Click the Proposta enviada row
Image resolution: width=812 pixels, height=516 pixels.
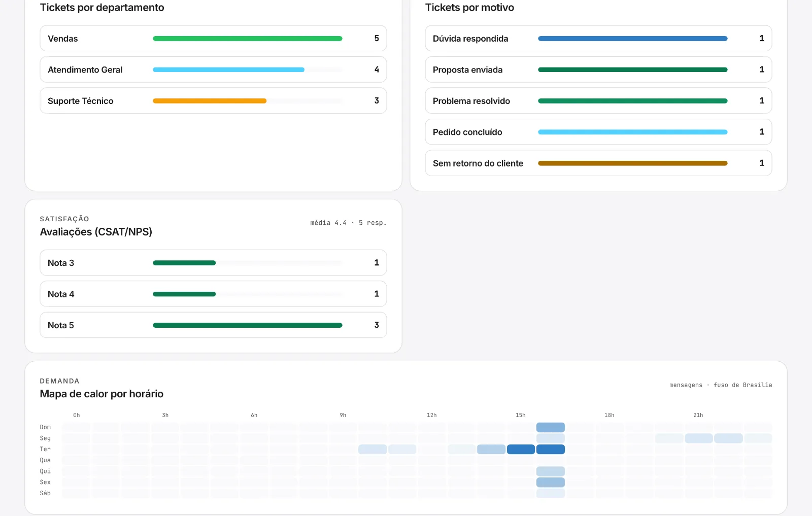(598, 70)
